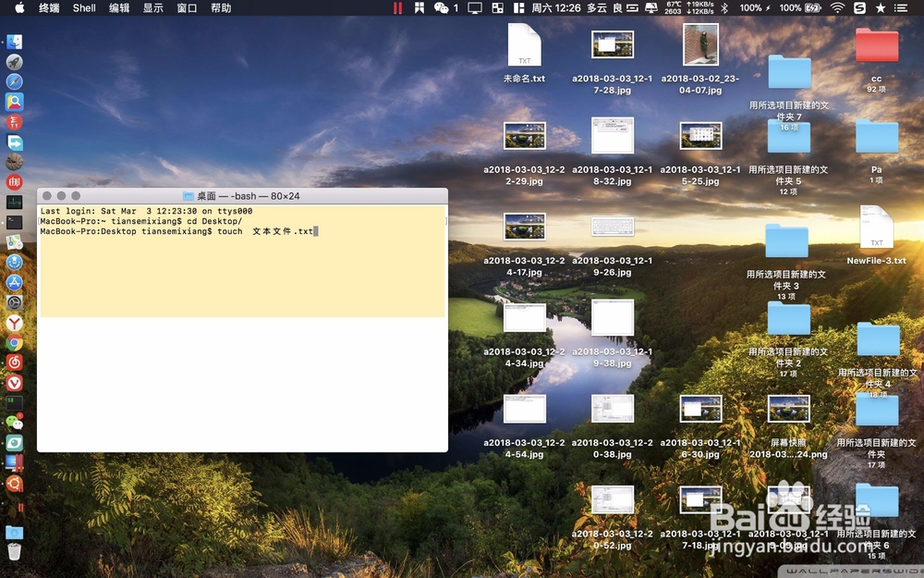Click the Bluetooth icon in menu bar

(x=724, y=7)
